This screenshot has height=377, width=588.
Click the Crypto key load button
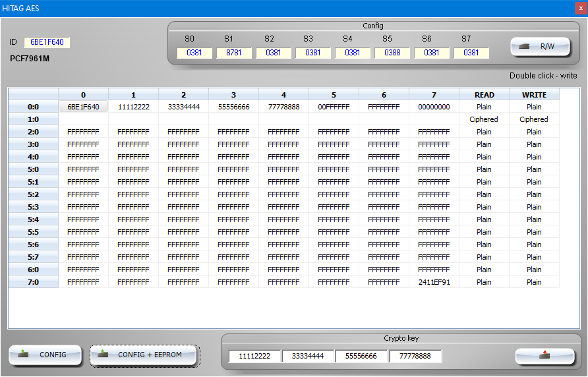[x=544, y=356]
